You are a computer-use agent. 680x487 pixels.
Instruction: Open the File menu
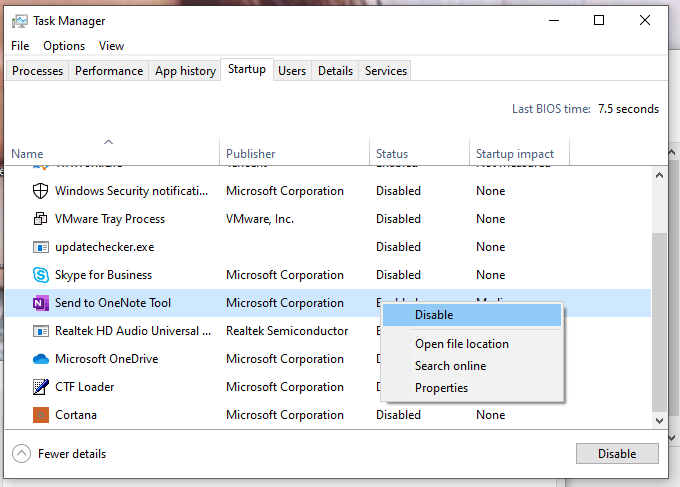20,46
